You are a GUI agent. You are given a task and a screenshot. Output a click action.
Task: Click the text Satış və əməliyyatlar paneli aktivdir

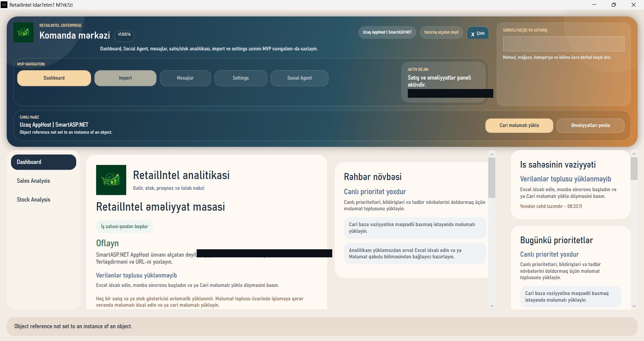point(439,81)
